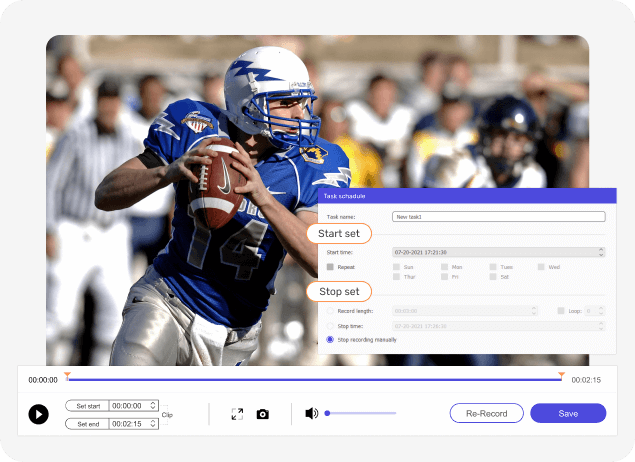Adjust the Set end time stepper arrows

pyautogui.click(x=153, y=424)
